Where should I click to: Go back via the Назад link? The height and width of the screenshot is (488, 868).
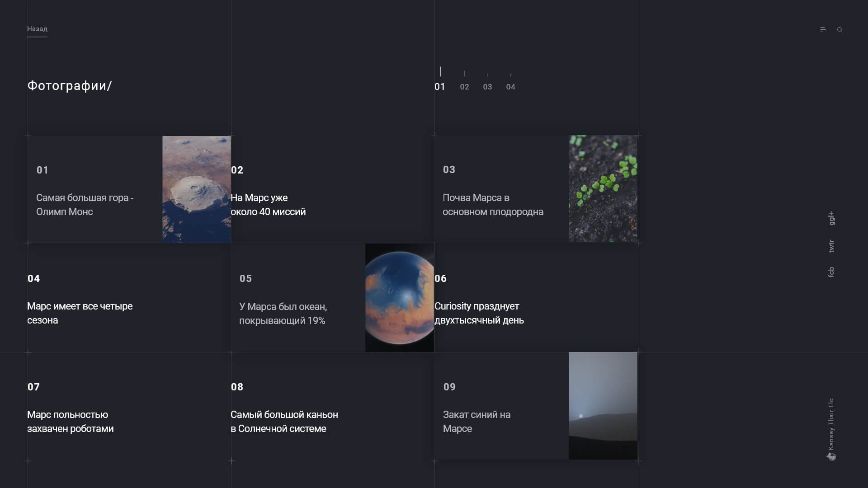[x=37, y=29]
